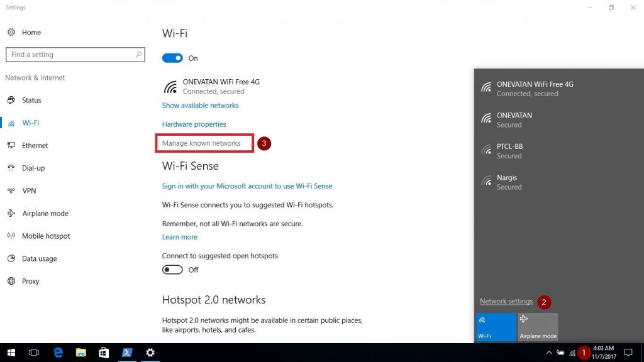Click the Network settings link
This screenshot has width=644, height=362.
tap(506, 301)
